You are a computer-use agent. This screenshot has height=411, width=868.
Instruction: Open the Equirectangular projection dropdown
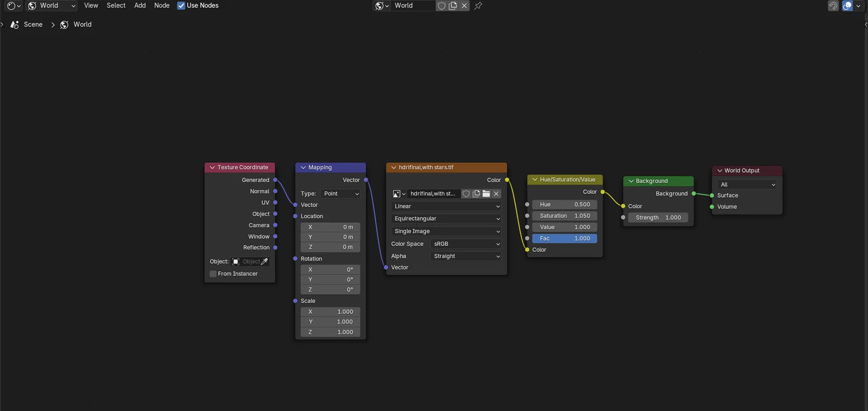(446, 219)
